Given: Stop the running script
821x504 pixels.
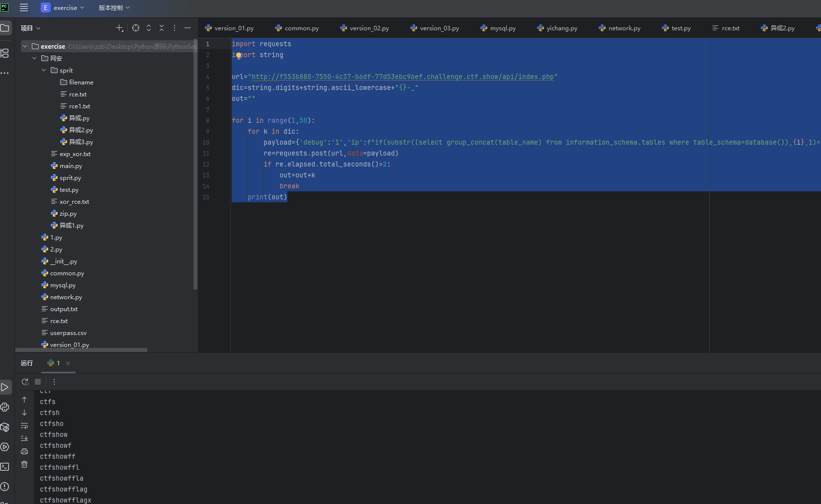Looking at the screenshot, I should point(38,382).
